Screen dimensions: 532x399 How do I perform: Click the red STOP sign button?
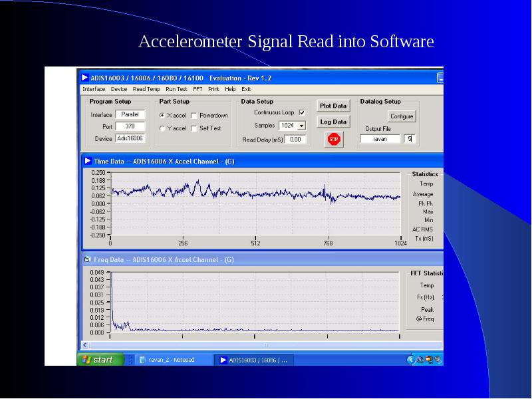click(x=334, y=139)
